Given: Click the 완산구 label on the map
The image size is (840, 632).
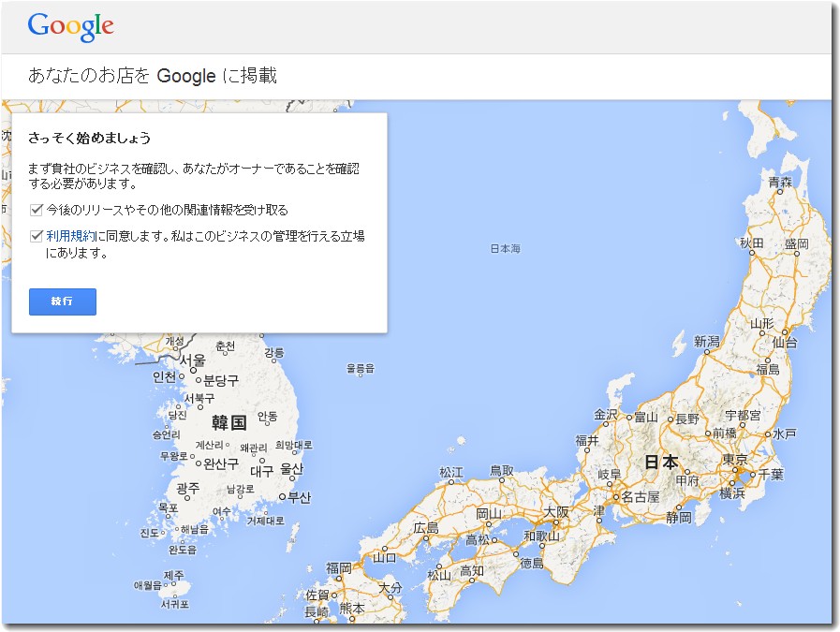Looking at the screenshot, I should pos(221,463).
